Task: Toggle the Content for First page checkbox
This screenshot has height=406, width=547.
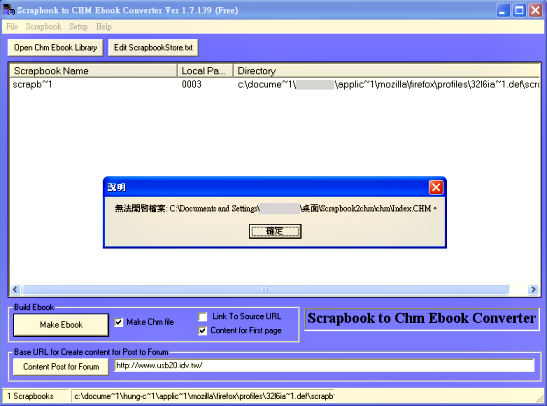Action: pos(202,330)
